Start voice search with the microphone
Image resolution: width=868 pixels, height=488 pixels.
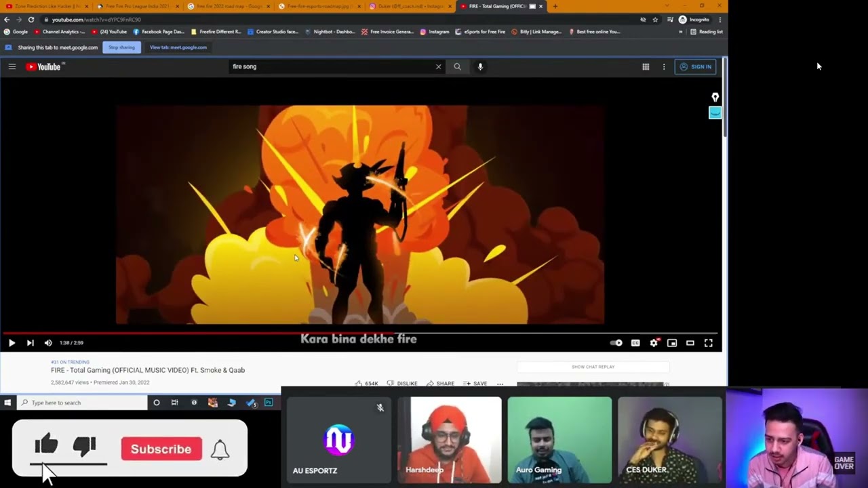click(x=480, y=66)
